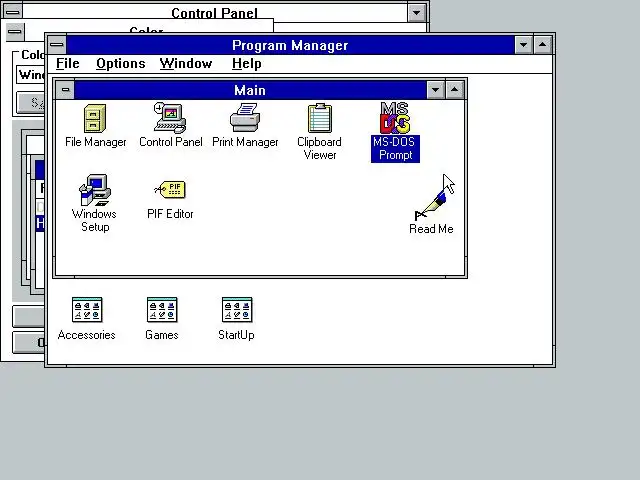Open the Help menu

247,64
